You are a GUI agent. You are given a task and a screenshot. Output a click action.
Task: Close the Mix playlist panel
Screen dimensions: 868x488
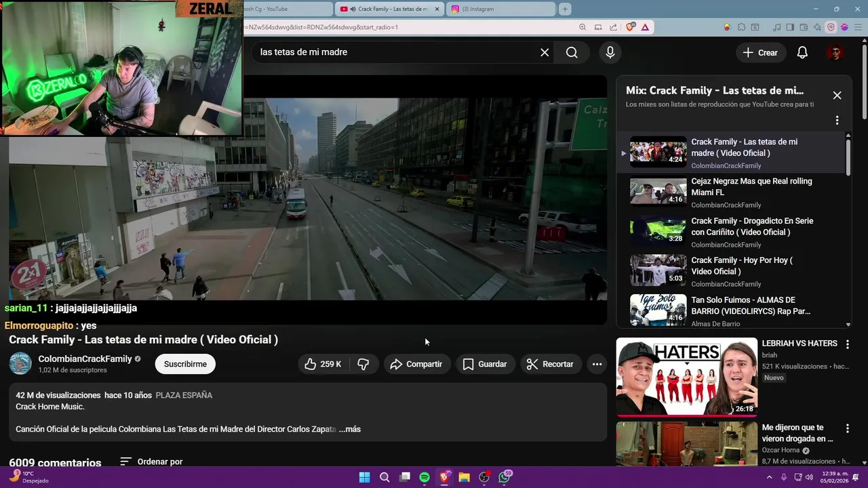point(837,96)
